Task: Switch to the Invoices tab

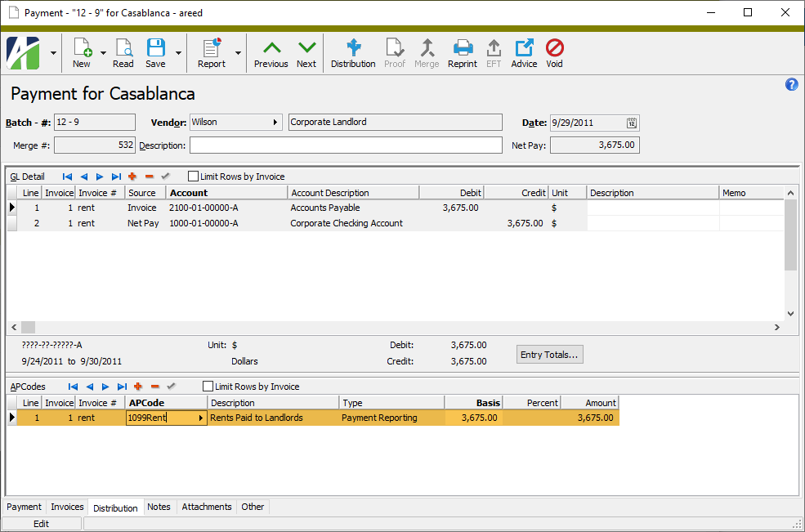Action: click(67, 507)
